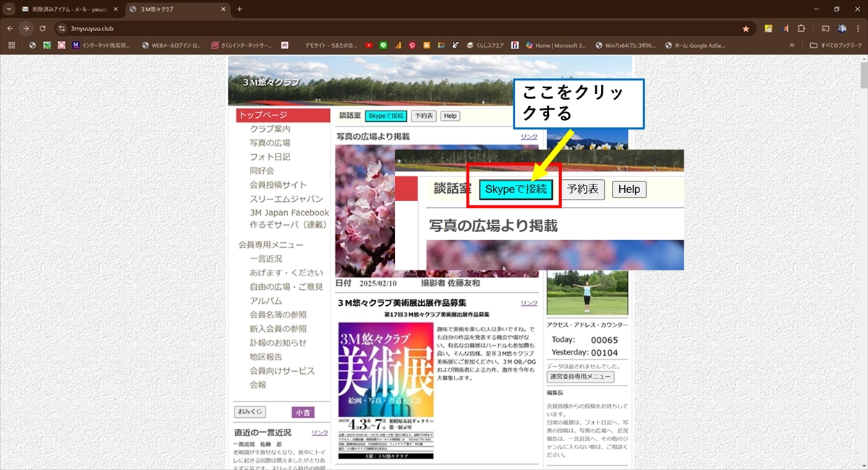Open the すべてのブックマーク folder
The height and width of the screenshot is (470, 868).
coord(835,45)
